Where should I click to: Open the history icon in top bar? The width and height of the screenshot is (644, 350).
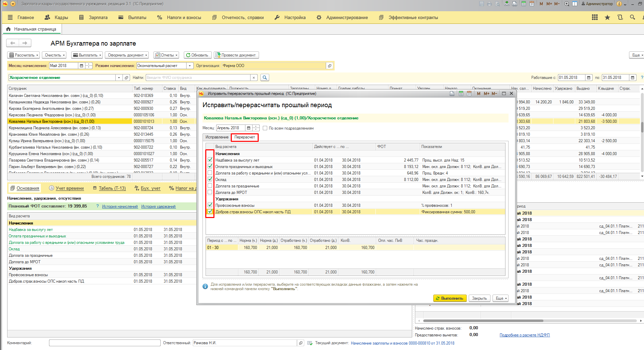point(620,17)
